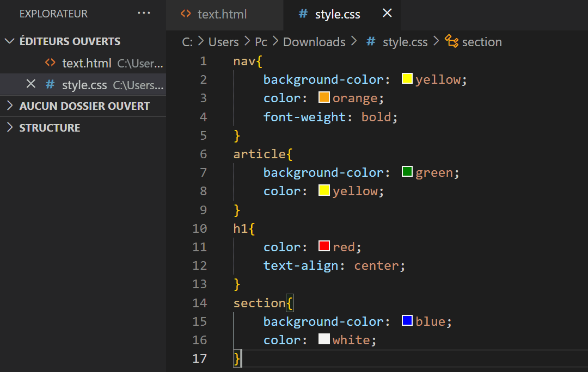Click the CSS hash icon beside style.css in open editors
Viewport: 588px width, 372px height.
click(50, 85)
